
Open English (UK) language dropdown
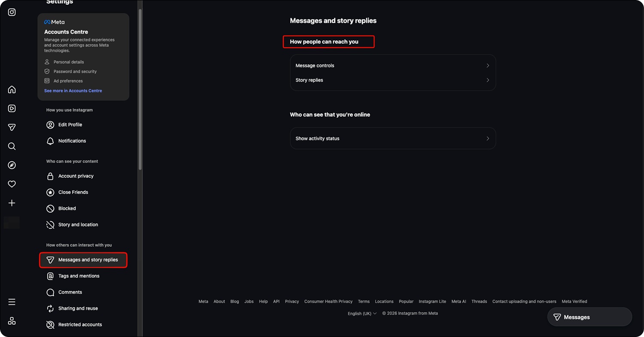point(362,313)
